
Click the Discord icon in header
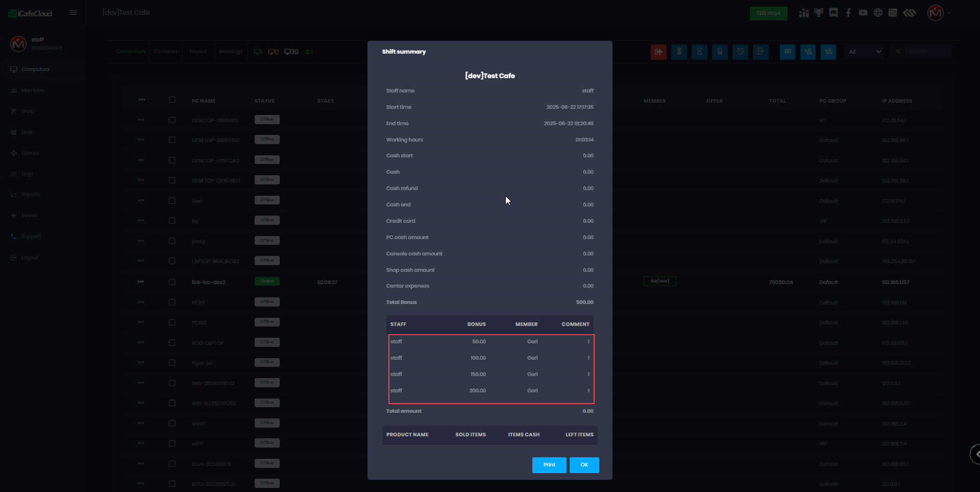834,13
